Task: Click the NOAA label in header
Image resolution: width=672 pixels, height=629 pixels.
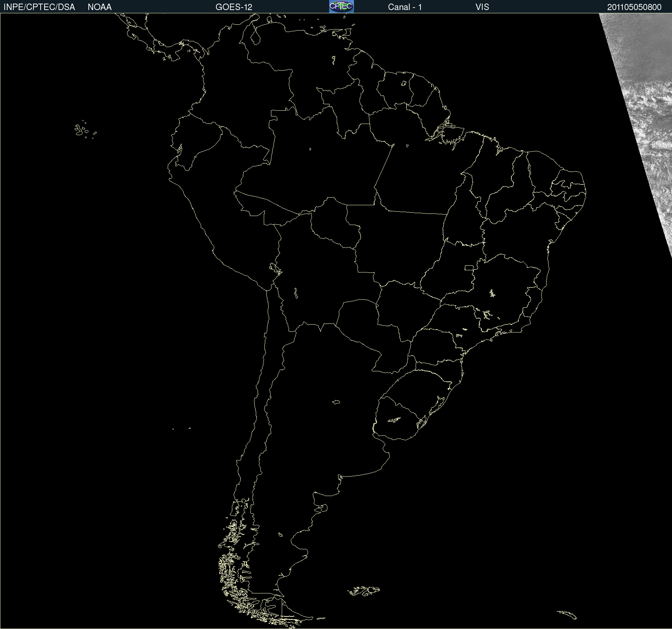Action: (x=100, y=7)
